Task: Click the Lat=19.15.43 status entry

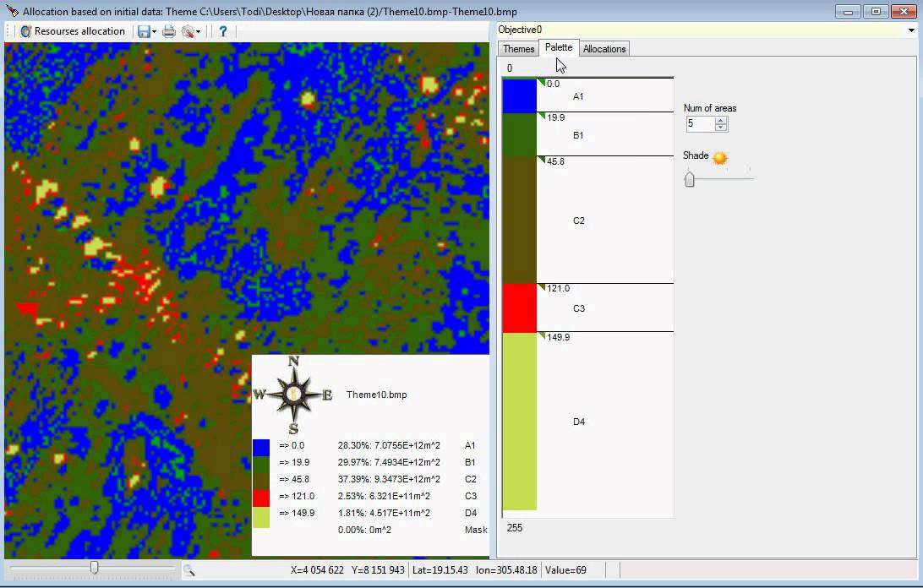Action: (x=440, y=569)
